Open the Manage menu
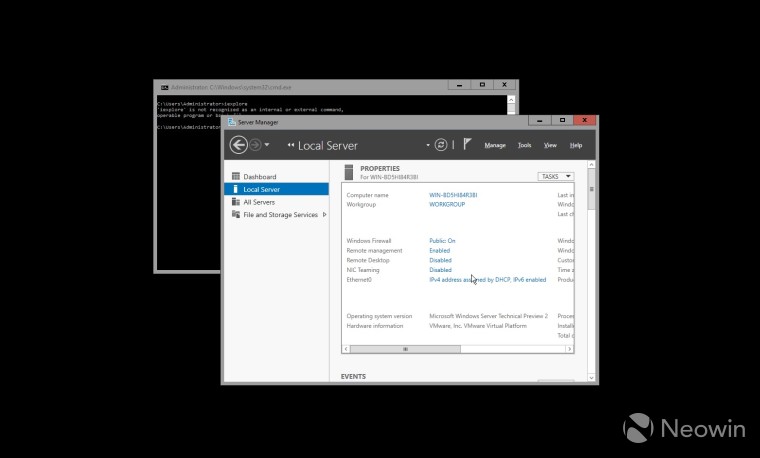This screenshot has height=458, width=760. click(495, 145)
